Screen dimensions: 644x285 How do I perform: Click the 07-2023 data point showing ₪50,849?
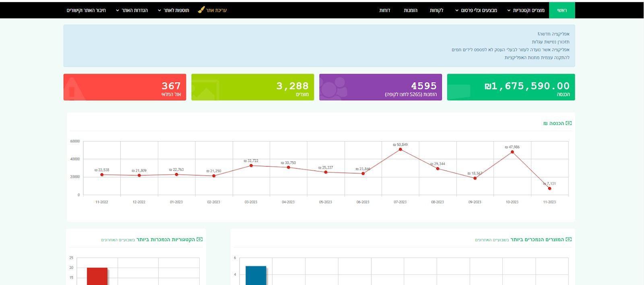[400, 150]
